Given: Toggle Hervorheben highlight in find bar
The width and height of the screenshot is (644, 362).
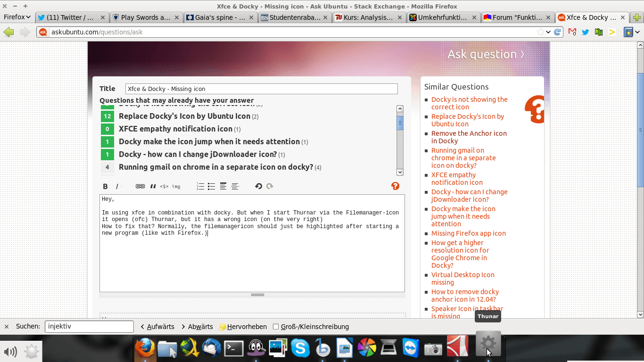Looking at the screenshot, I should tap(243, 327).
